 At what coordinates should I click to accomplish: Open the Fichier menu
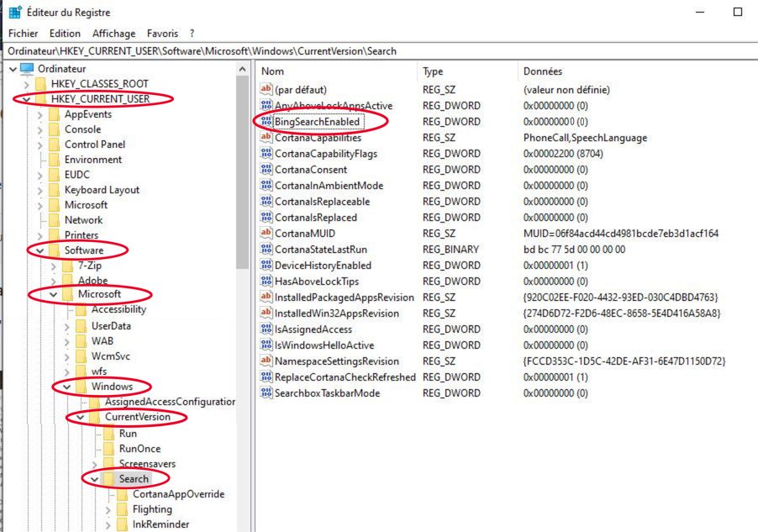23,34
